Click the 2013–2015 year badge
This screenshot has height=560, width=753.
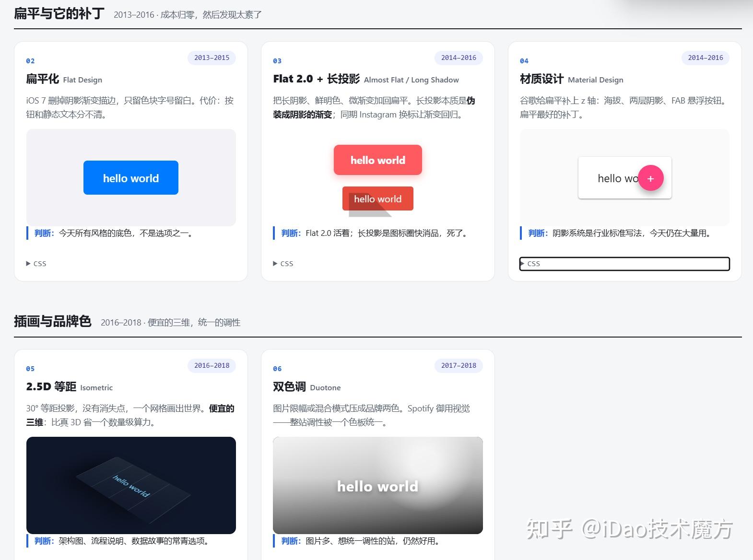[212, 58]
